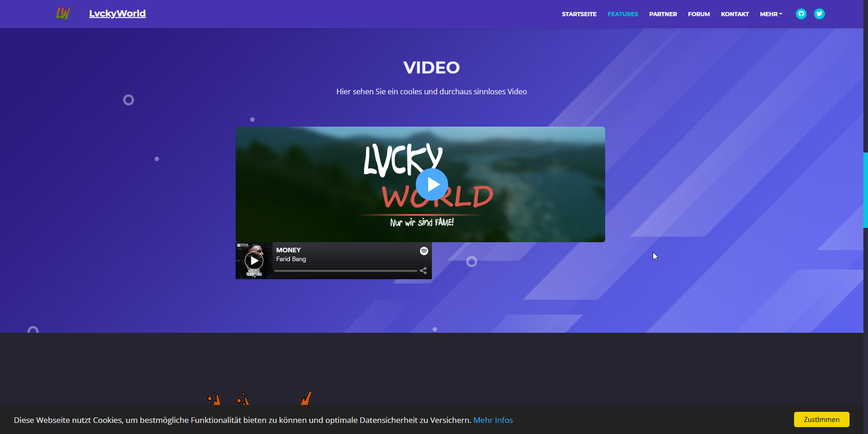Click the page's vertical scrollbar thumb

click(865, 190)
